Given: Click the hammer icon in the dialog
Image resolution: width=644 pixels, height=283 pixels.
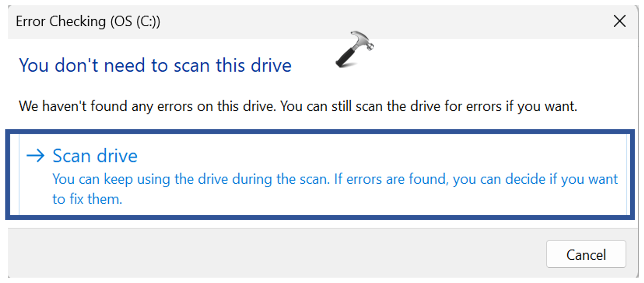Looking at the screenshot, I should click(354, 49).
